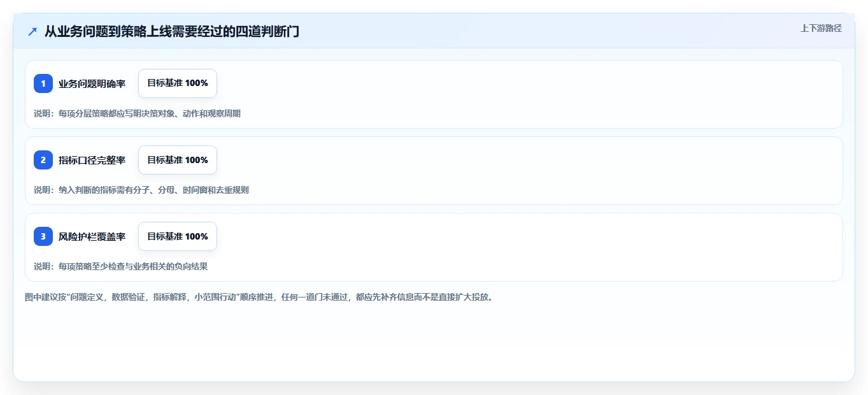Select step badge number 3
868x395 pixels.
43,236
